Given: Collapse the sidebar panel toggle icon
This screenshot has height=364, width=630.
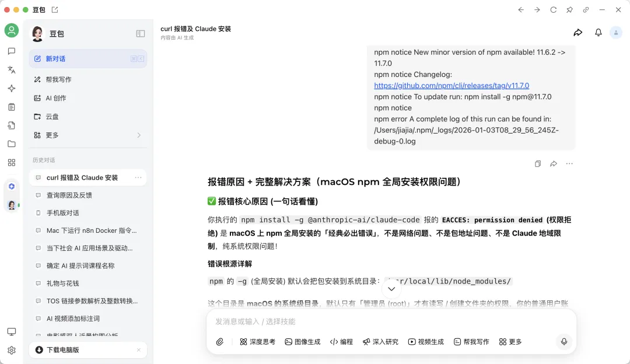Looking at the screenshot, I should (x=140, y=34).
